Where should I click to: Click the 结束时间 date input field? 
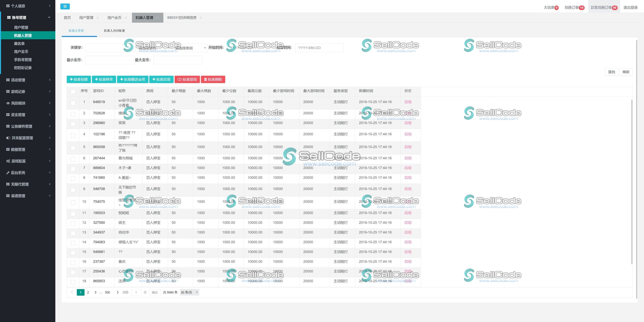[319, 48]
